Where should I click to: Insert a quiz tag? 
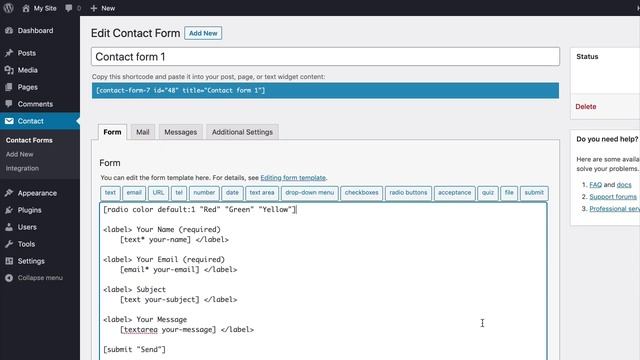(488, 193)
